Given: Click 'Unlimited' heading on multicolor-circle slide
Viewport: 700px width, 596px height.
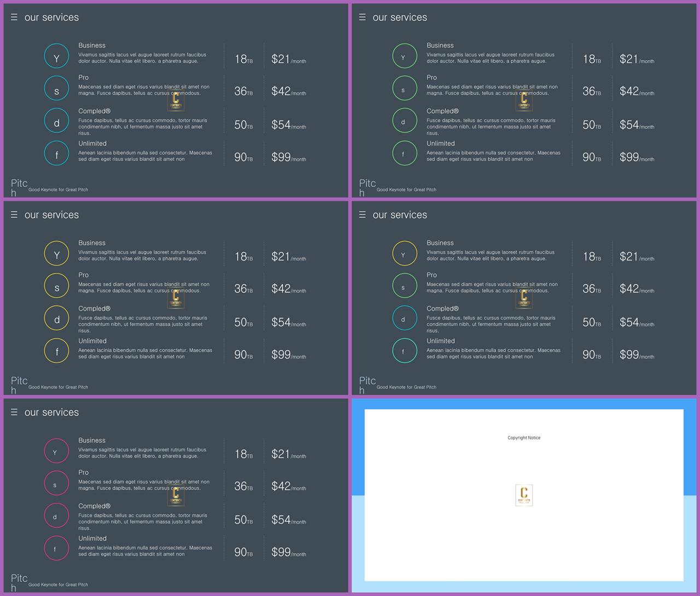Looking at the screenshot, I should coord(441,341).
